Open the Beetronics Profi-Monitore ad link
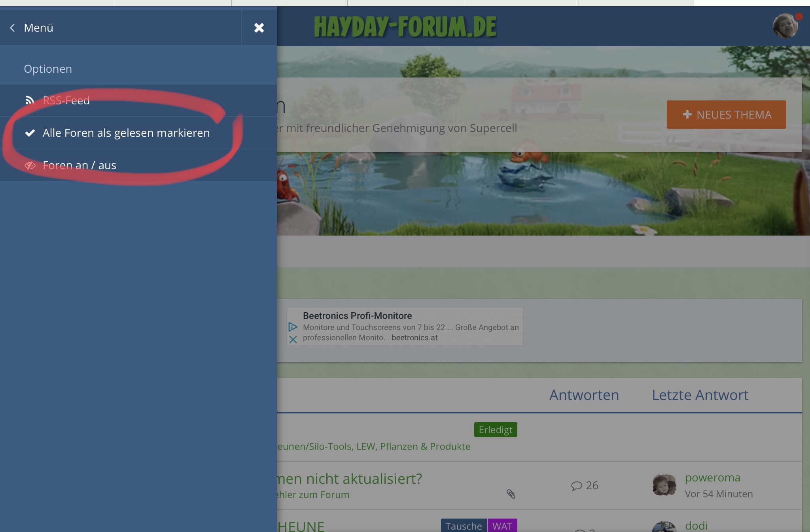 [357, 316]
